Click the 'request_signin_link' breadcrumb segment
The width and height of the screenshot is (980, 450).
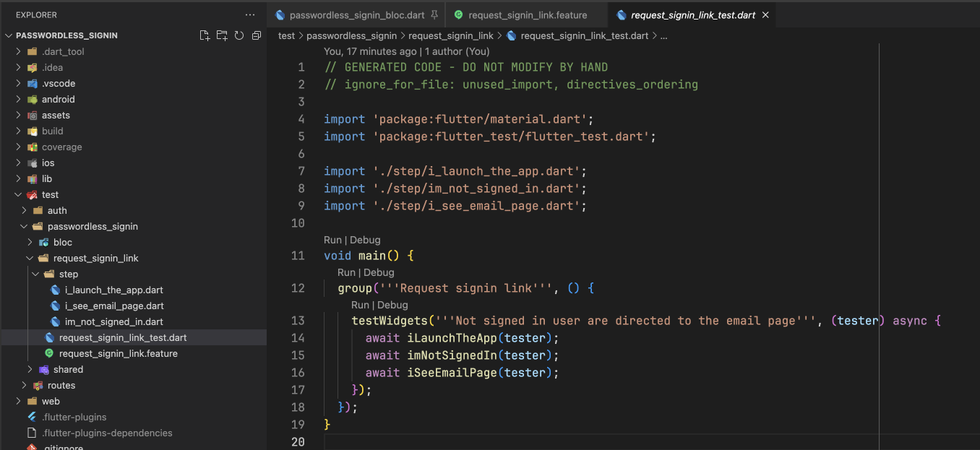pos(451,35)
